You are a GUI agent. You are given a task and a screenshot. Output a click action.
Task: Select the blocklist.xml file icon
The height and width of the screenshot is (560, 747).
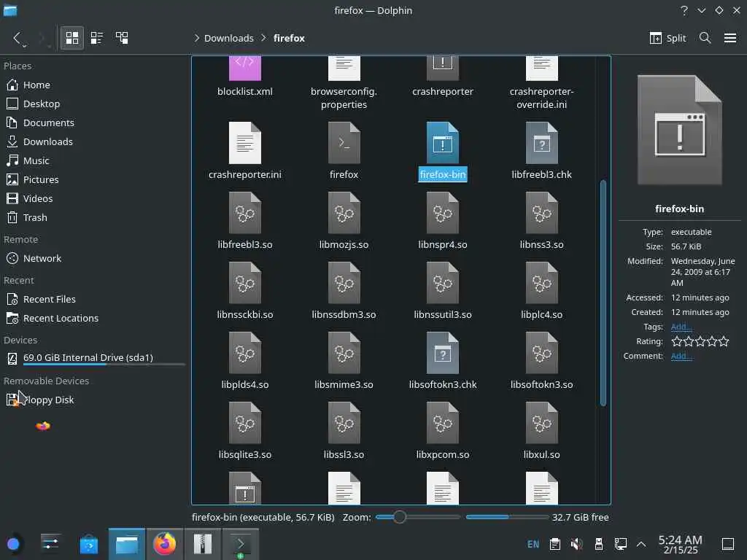pyautogui.click(x=245, y=68)
